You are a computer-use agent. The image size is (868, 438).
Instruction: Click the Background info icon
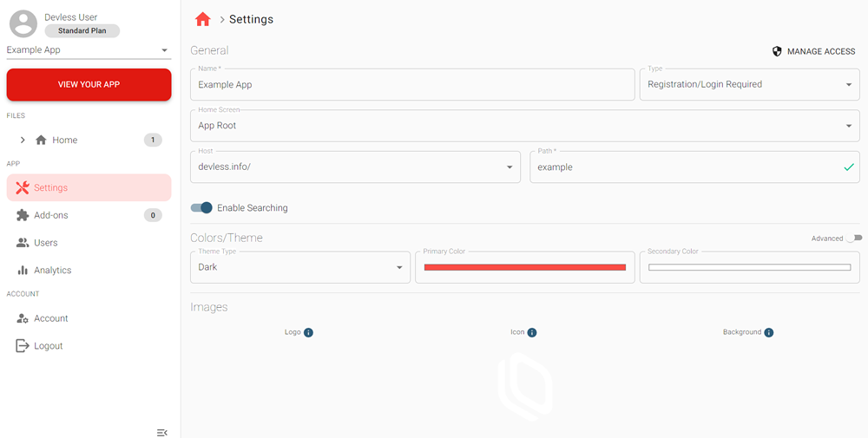tap(769, 332)
